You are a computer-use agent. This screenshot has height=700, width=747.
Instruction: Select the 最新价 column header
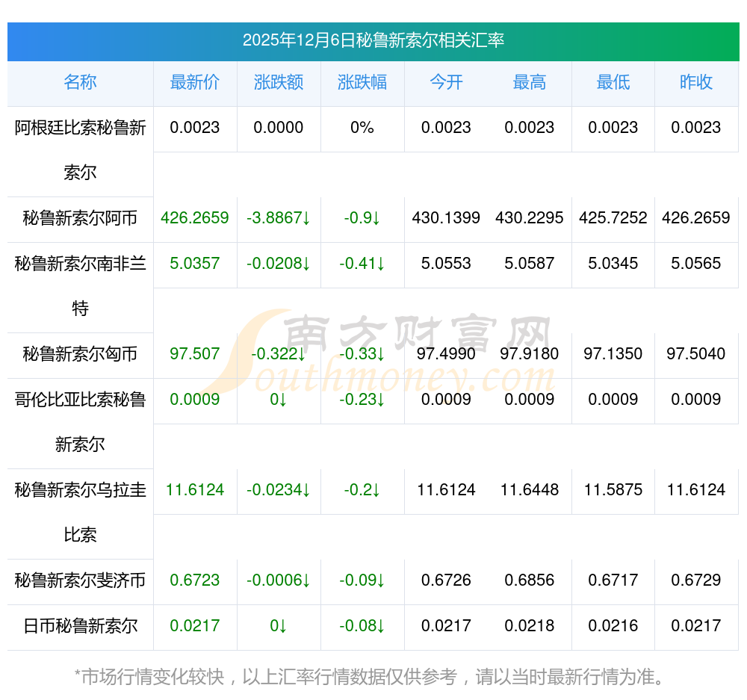coord(195,83)
